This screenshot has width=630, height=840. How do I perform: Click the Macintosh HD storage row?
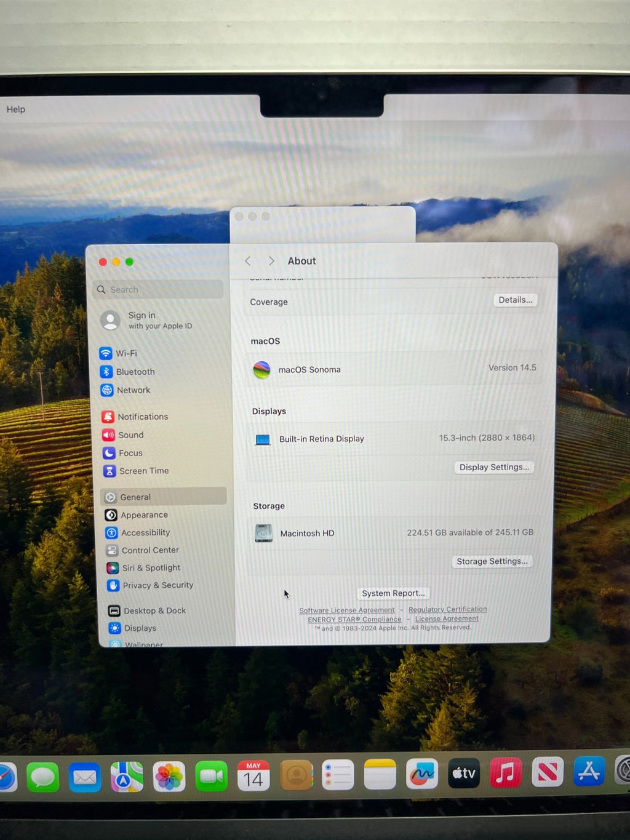[393, 533]
